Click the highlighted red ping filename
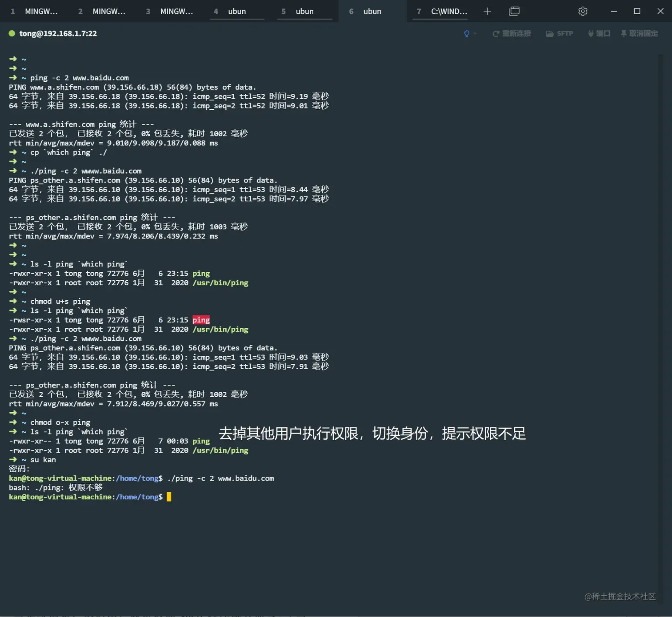The image size is (672, 617). pyautogui.click(x=201, y=320)
